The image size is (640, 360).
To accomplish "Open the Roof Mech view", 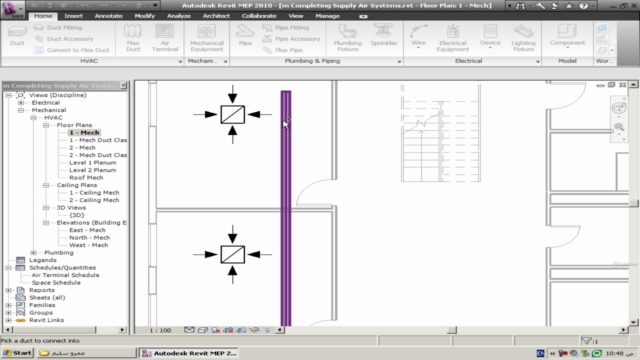I will (x=86, y=178).
